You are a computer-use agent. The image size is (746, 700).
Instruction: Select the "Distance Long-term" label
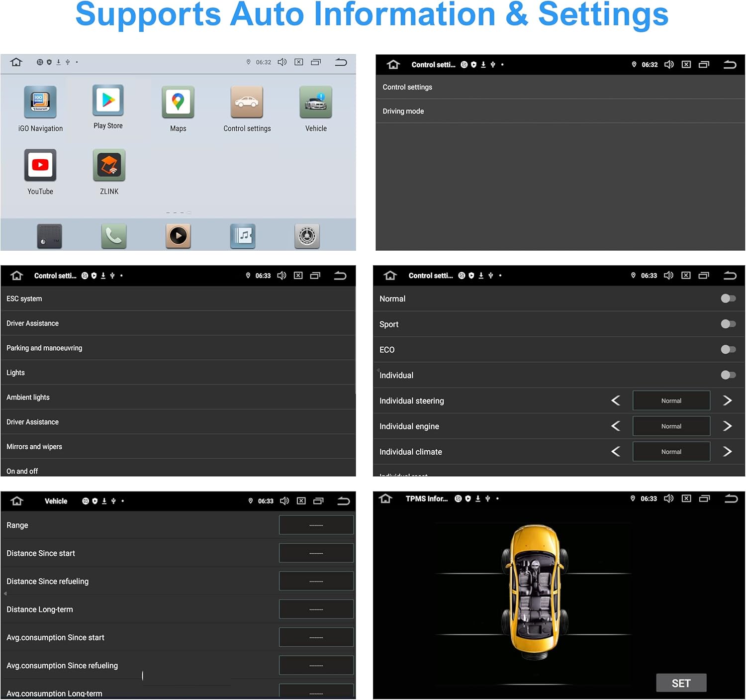(x=40, y=609)
